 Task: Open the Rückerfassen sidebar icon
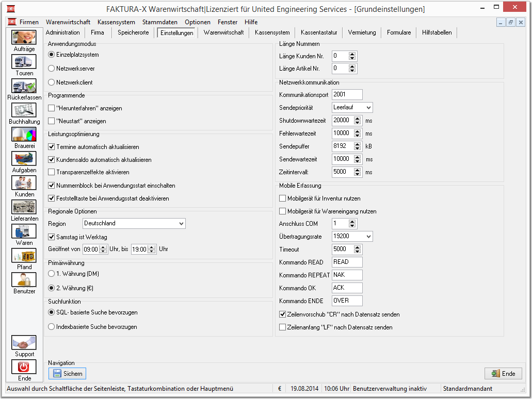tap(24, 86)
